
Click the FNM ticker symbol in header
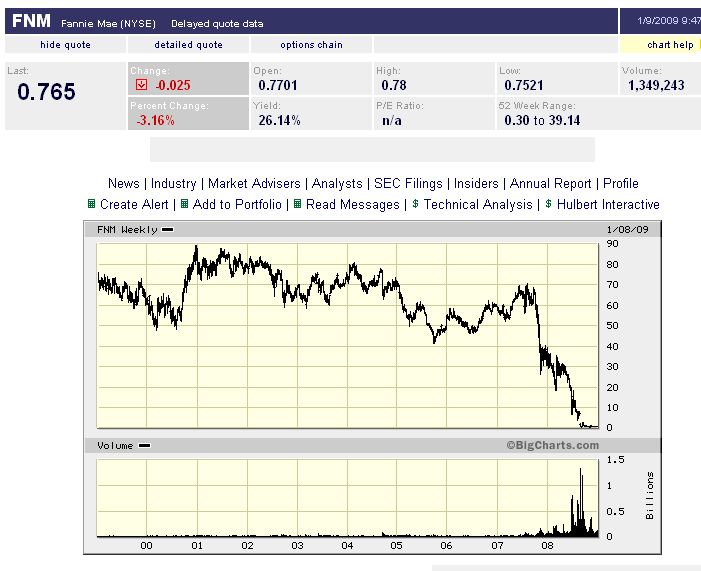31,21
